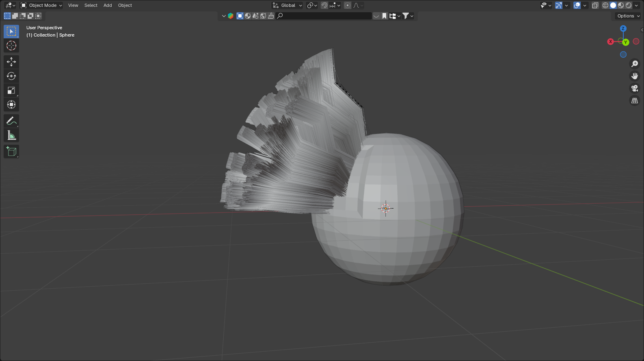Select the Measure tool

tap(11, 135)
